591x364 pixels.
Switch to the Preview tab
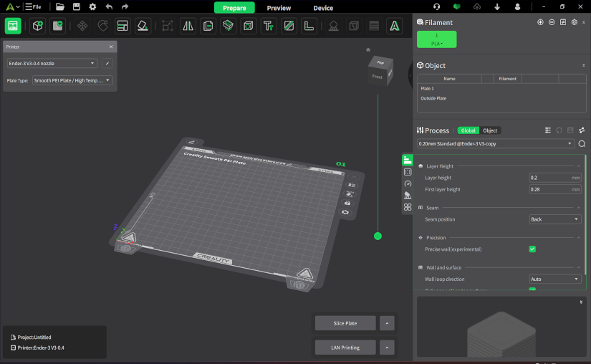279,8
